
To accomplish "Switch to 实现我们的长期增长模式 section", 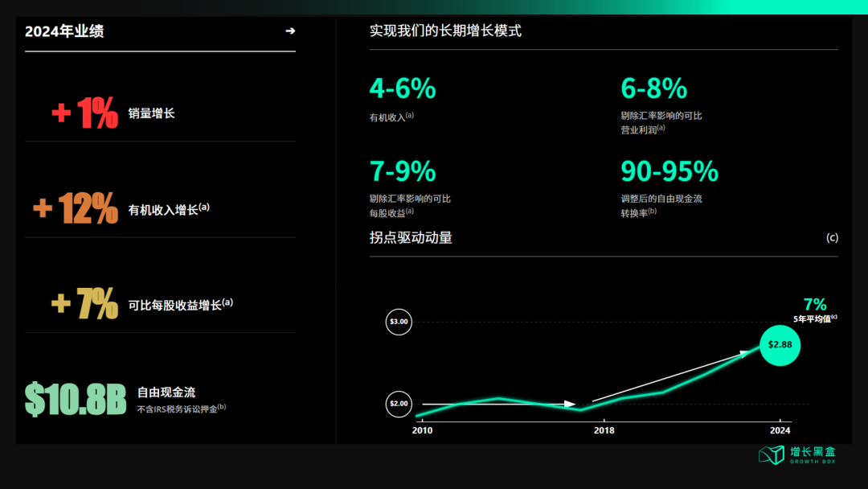I will pos(444,31).
